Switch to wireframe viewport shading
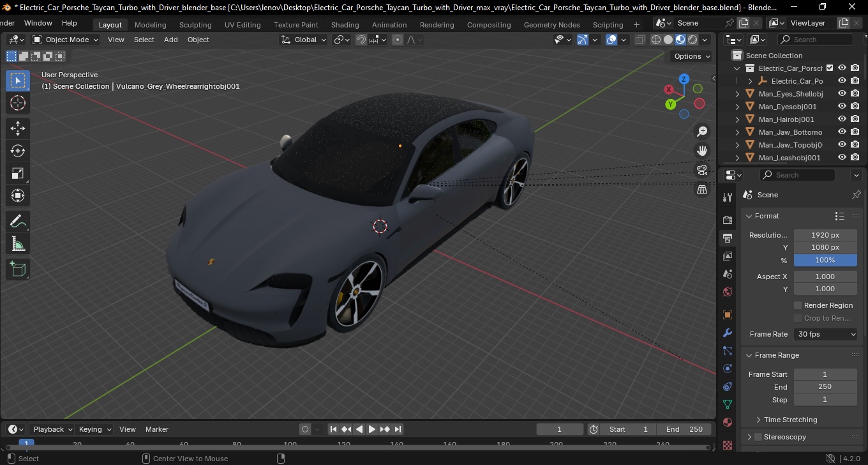This screenshot has height=465, width=868. [656, 40]
